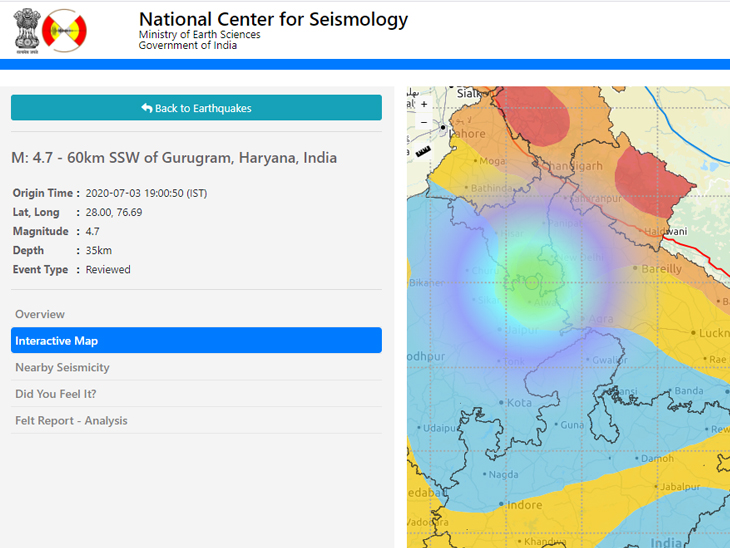The image size is (730, 548).
Task: Click the Kota city label on map
Action: click(x=519, y=403)
